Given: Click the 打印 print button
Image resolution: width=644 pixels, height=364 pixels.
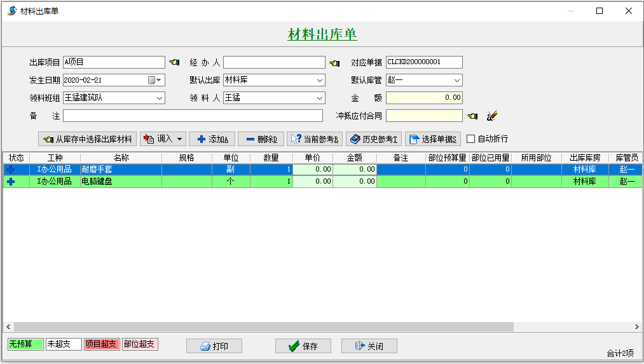Looking at the screenshot, I should click(214, 346).
